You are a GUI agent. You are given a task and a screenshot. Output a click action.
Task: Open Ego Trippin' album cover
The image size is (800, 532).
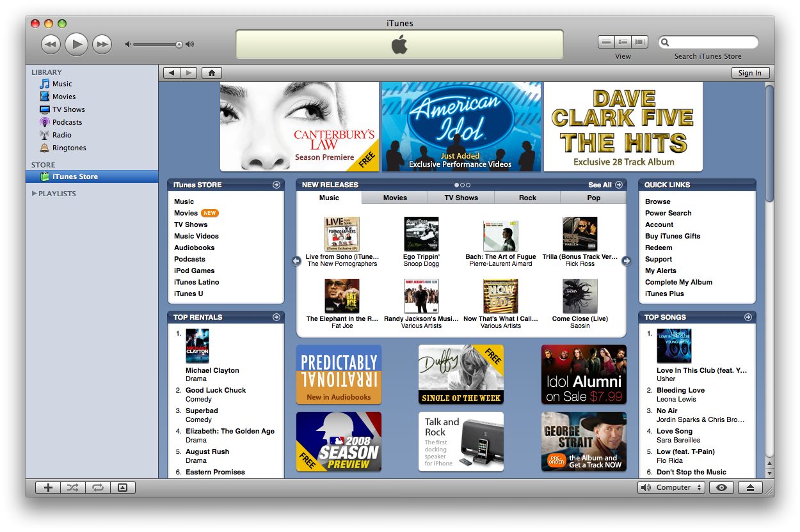[x=421, y=234]
